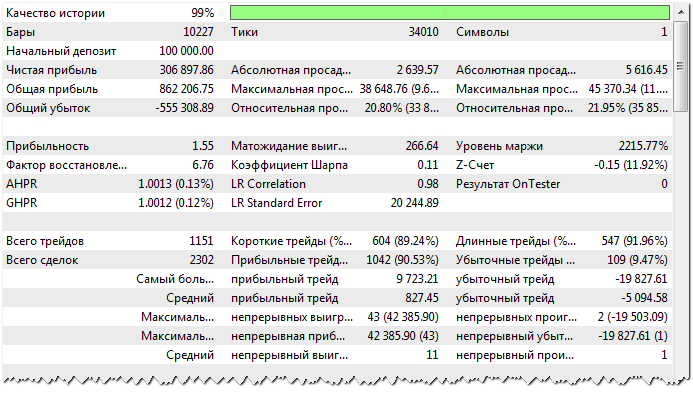Select the 'Качество истории' label
This screenshot has width=693, height=394.
pyautogui.click(x=56, y=13)
